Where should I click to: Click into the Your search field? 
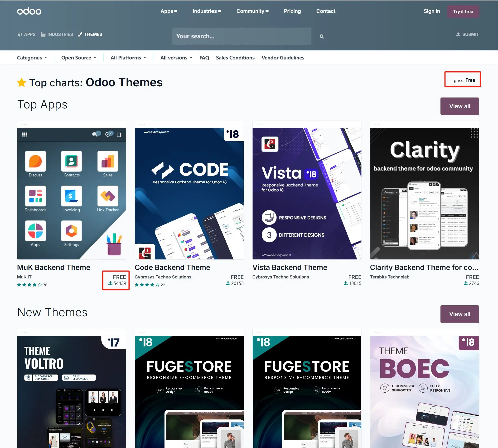click(x=241, y=36)
